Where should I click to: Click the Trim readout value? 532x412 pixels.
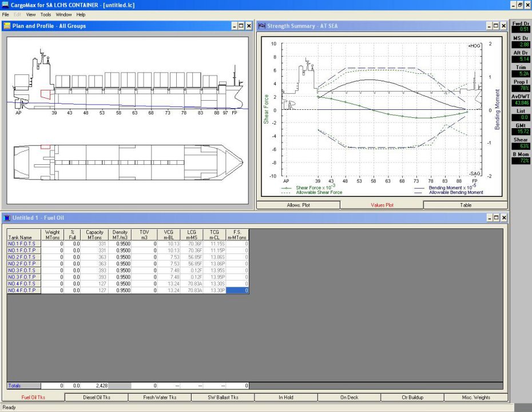point(521,73)
